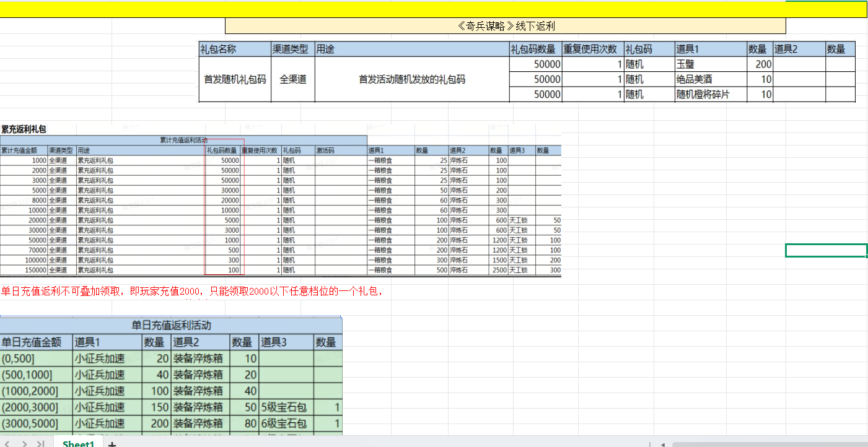
Task: Switch to the Sheet1 tab
Action: [78, 443]
